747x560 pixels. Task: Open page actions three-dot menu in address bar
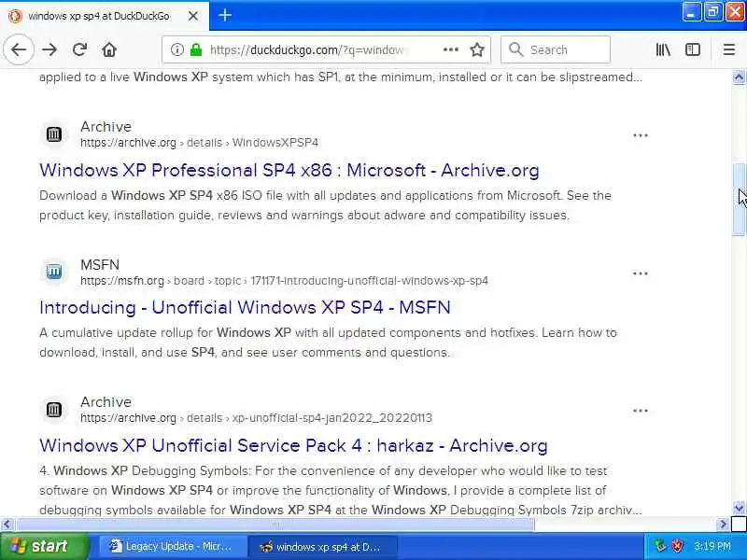coord(451,49)
